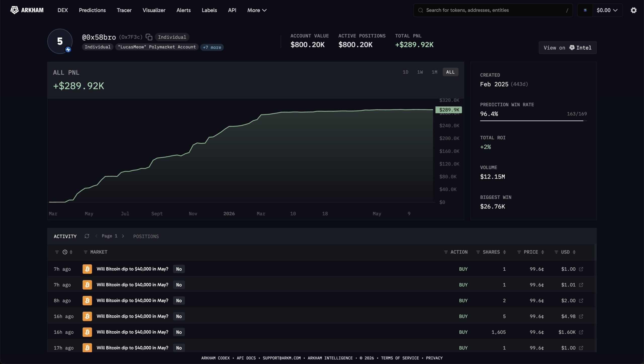
Task: Expand the +7 more labels tag
Action: pos(212,47)
